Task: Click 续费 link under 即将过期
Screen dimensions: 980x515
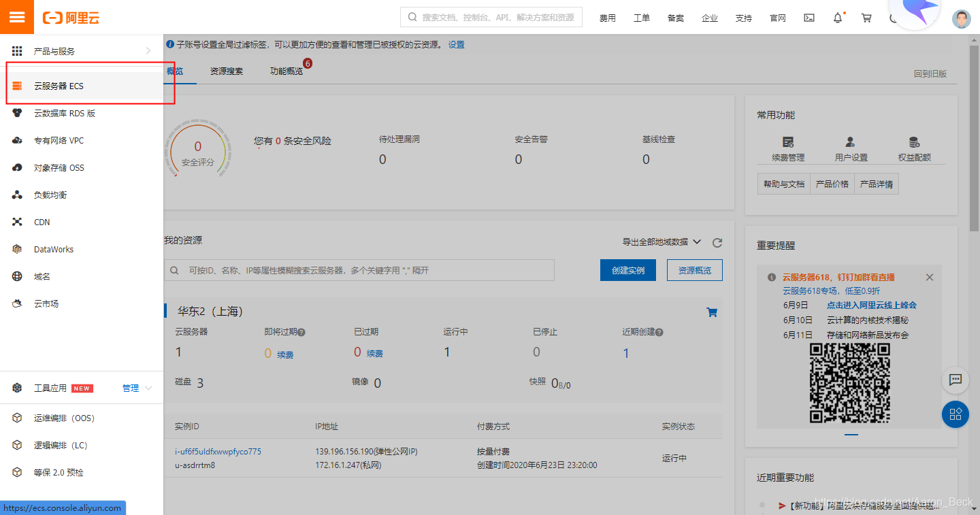Action: coord(285,355)
